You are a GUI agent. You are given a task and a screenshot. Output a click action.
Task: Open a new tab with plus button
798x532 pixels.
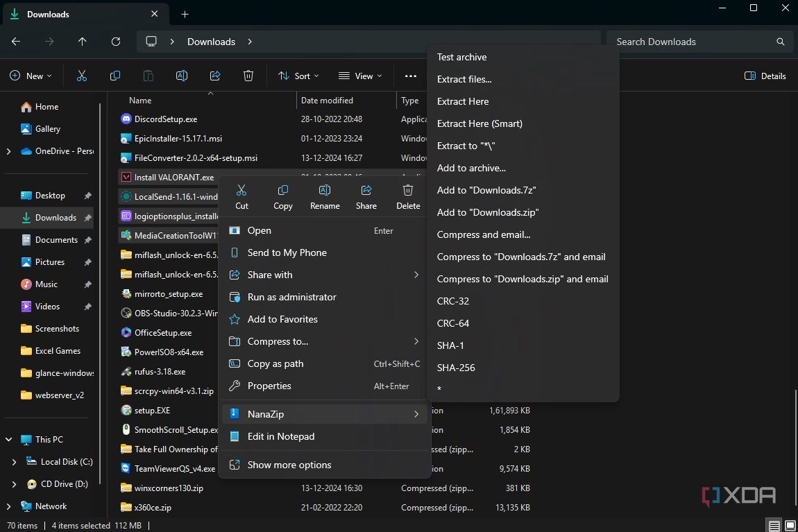pyautogui.click(x=185, y=15)
